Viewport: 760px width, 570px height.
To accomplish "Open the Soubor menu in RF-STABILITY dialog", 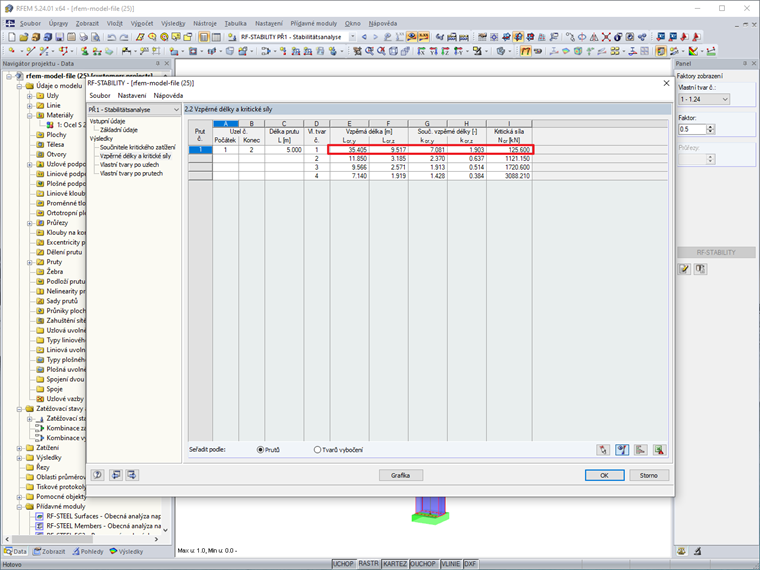I will pyautogui.click(x=99, y=95).
